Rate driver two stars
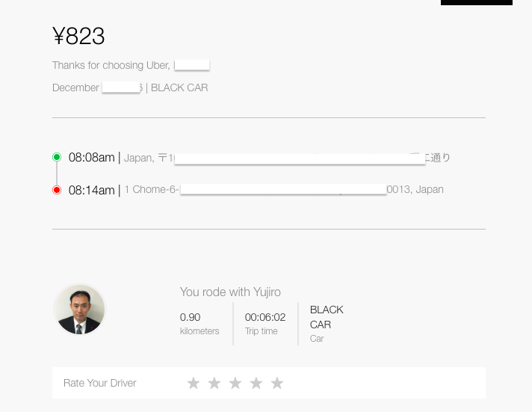 coord(214,383)
